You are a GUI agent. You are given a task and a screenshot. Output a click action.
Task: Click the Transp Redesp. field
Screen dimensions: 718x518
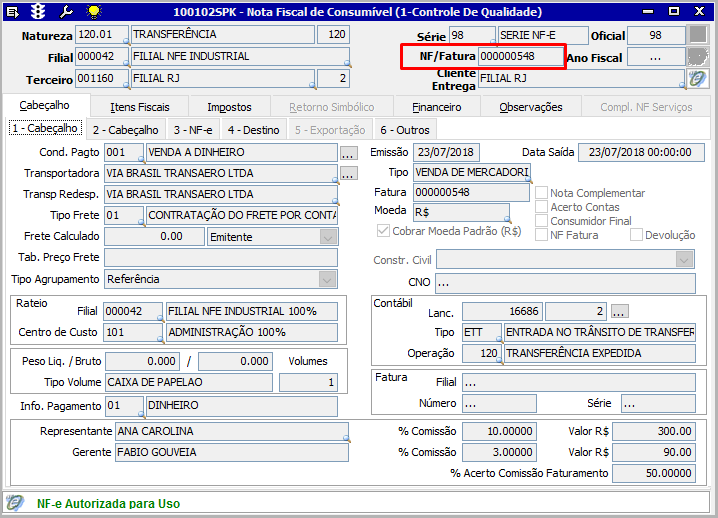(x=221, y=194)
